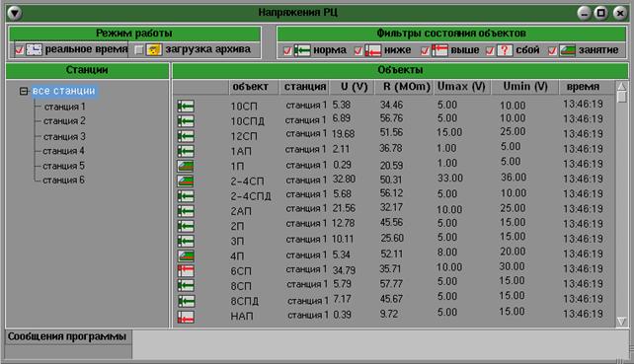Toggle ниже filter checkbox
This screenshot has height=364, width=634.
[x=358, y=51]
